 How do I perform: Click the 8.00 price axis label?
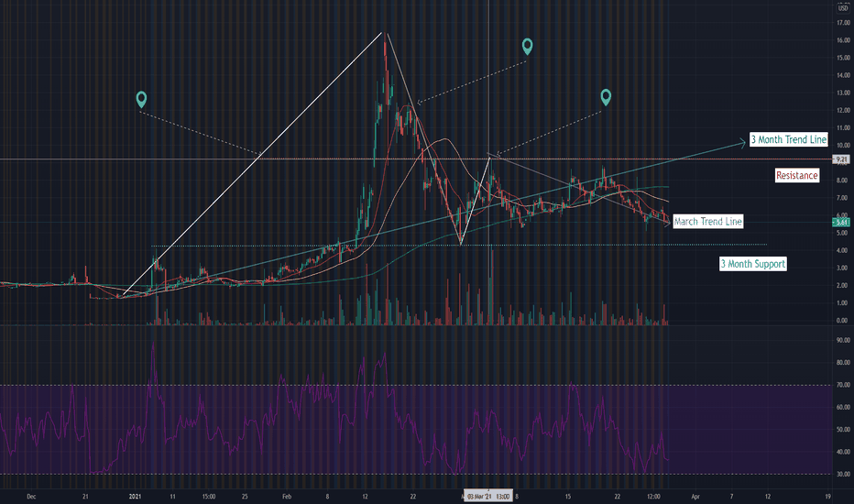tap(843, 181)
